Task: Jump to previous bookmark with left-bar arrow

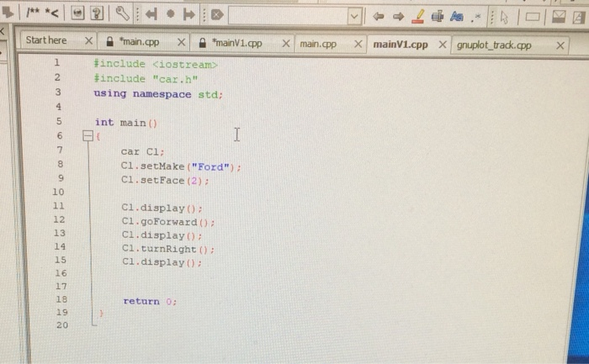Action: click(151, 14)
